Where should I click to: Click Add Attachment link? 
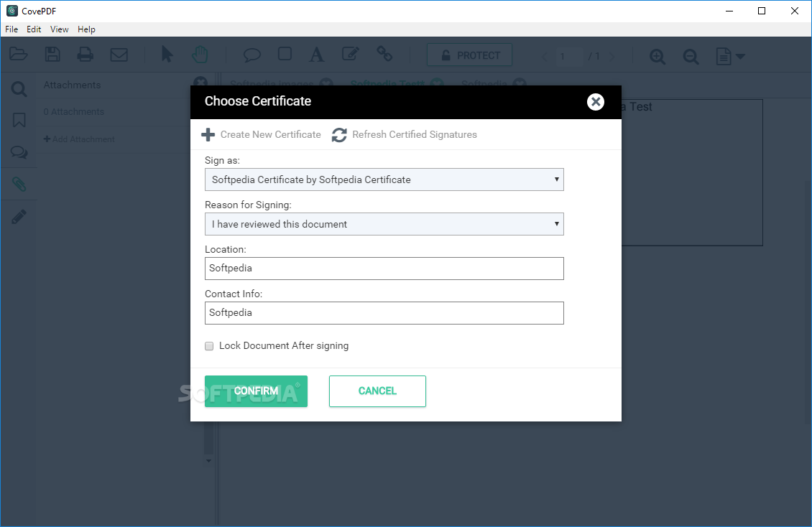pos(79,139)
